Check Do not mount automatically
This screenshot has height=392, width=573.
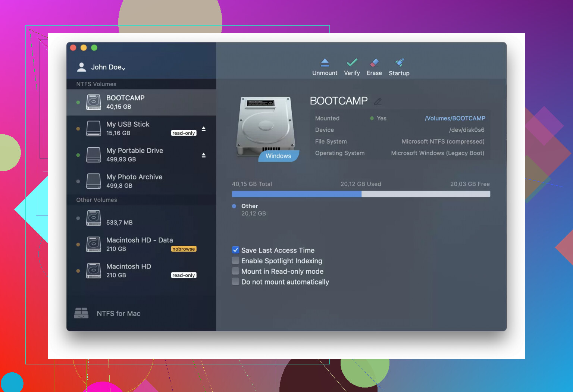[x=235, y=282]
